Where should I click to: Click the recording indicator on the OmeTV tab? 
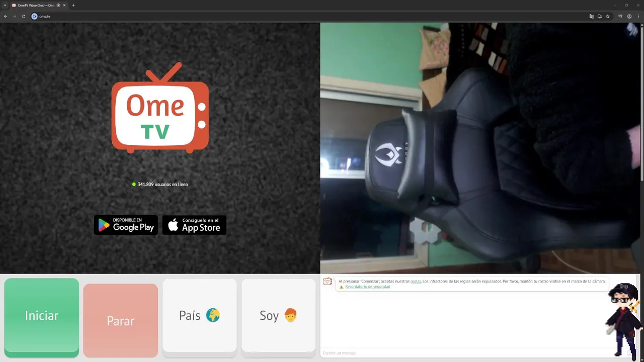point(58,5)
